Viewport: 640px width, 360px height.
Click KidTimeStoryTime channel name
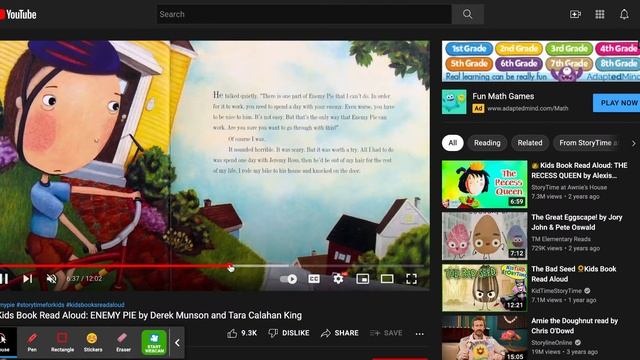[556, 291]
